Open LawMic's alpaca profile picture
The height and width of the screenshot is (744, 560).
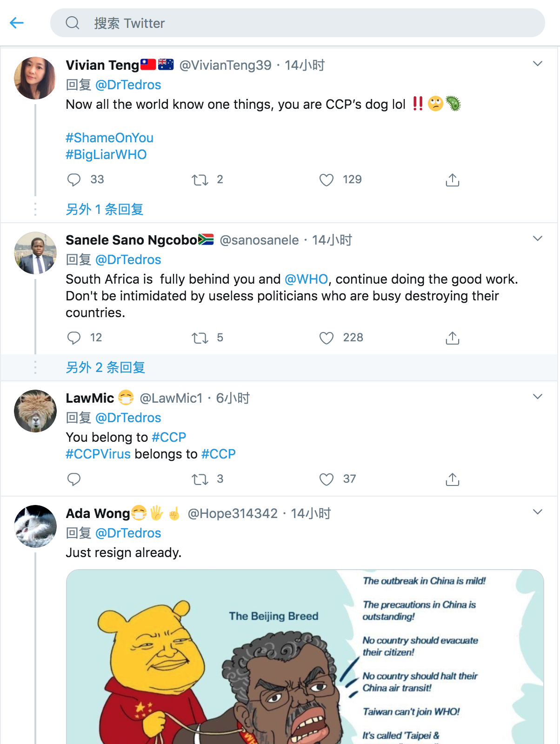(x=35, y=411)
